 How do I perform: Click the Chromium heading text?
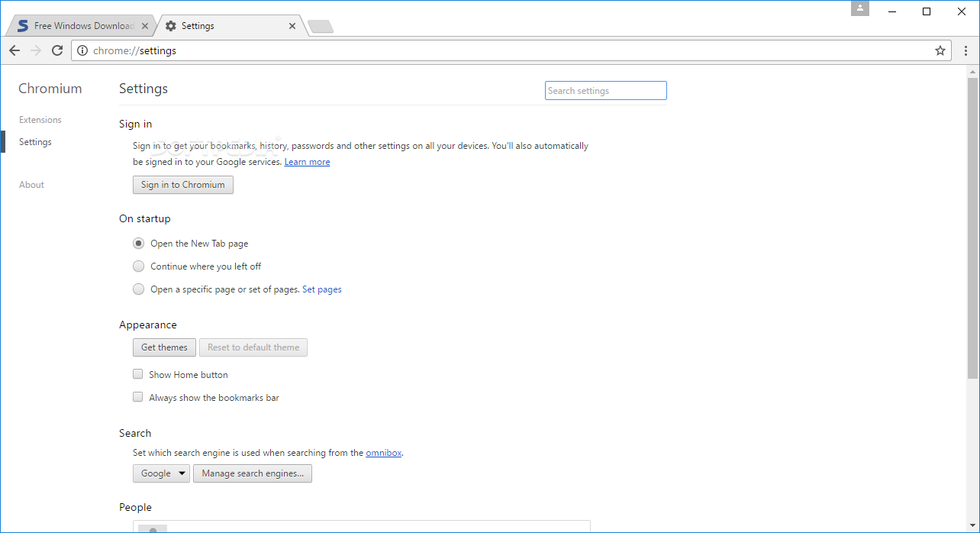50,89
